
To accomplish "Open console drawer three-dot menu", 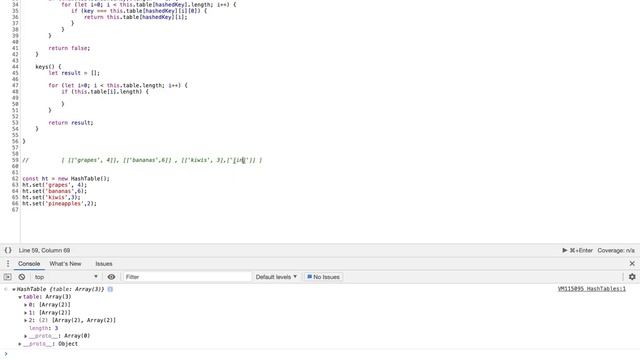I will point(7,264).
